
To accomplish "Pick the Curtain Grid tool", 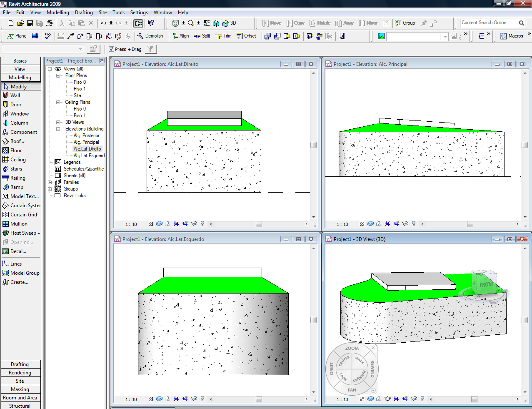I will pos(23,215).
